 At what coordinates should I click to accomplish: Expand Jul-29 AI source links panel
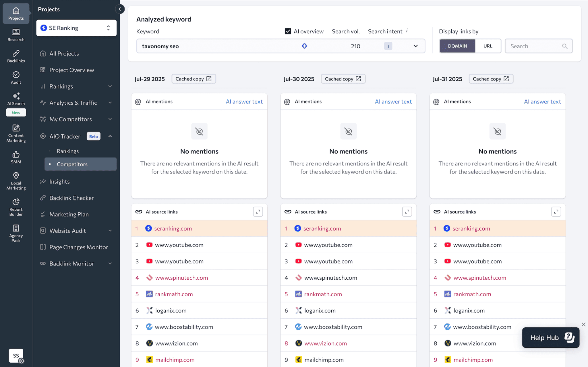[x=258, y=212]
